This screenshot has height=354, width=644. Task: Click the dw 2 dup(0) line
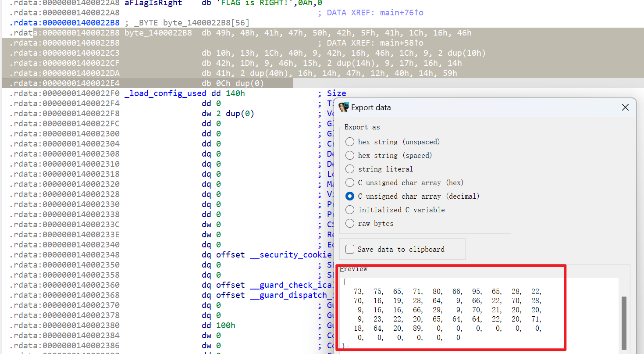pos(228,114)
